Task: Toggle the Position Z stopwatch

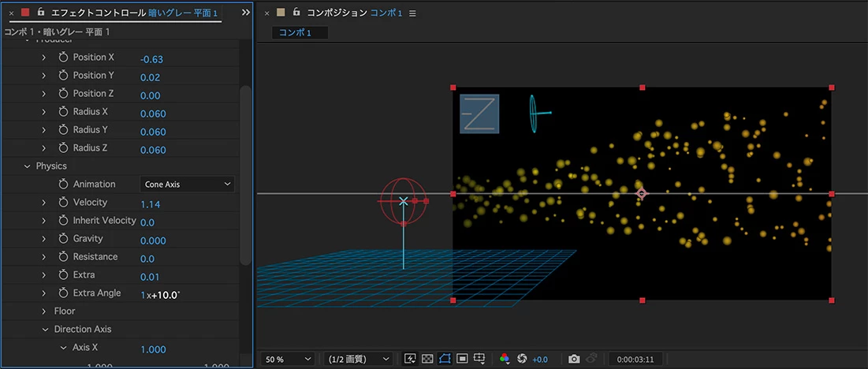Action: 63,94
